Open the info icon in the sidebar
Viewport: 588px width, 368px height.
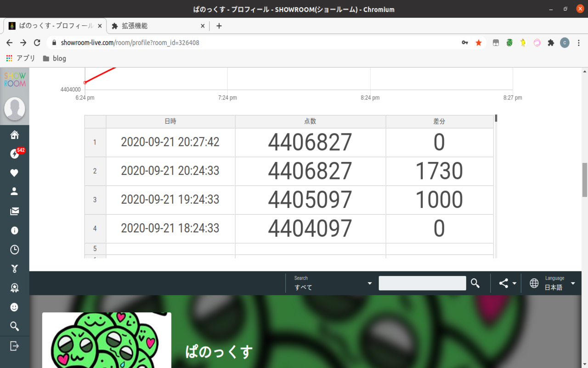pos(15,230)
